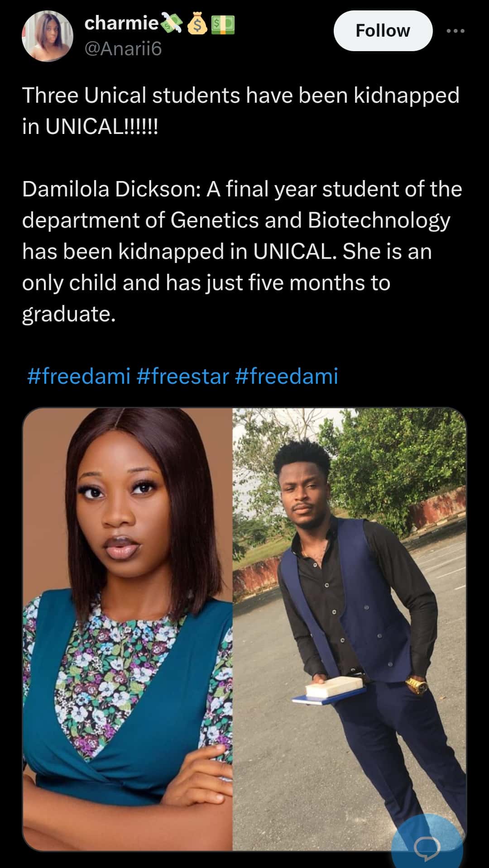Viewport: 489px width, 868px height.
Task: View the right photo of the man
Action: 349,629
